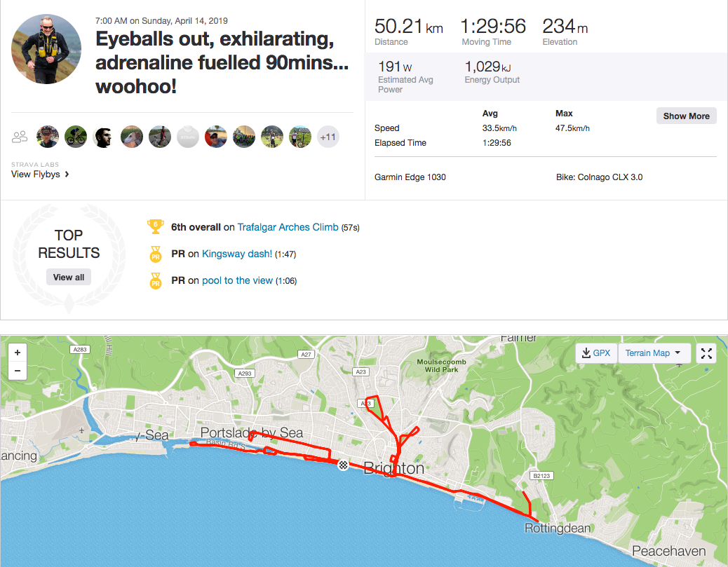The image size is (728, 567).
Task: Click the 6th overall trophy icon
Action: pyautogui.click(x=155, y=227)
